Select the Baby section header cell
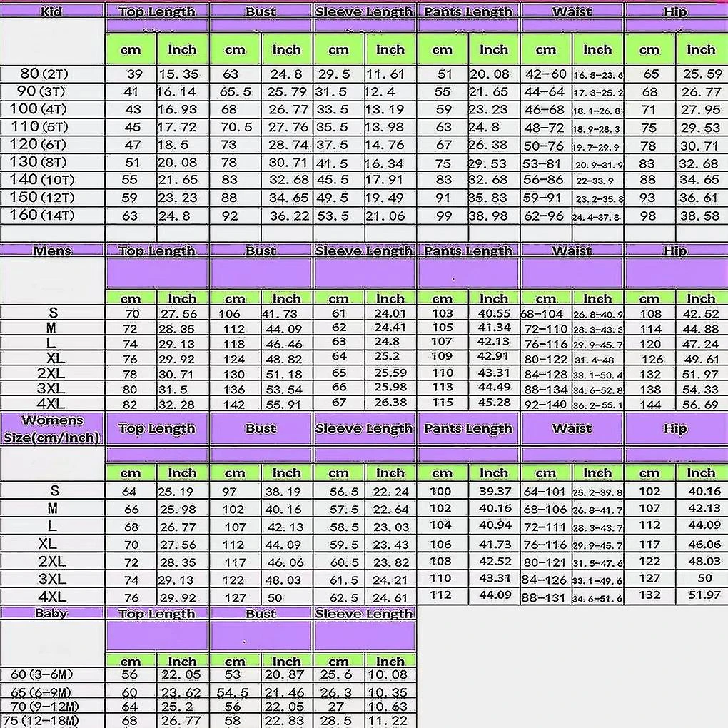 pyautogui.click(x=51, y=613)
